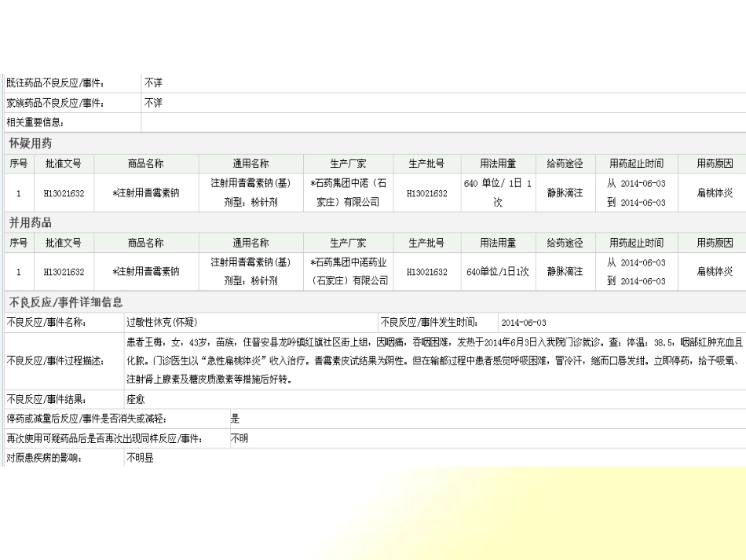Click 停药或减量后反应/事件是否消失或减轻 label
This screenshot has width=746, height=560.
point(87,419)
